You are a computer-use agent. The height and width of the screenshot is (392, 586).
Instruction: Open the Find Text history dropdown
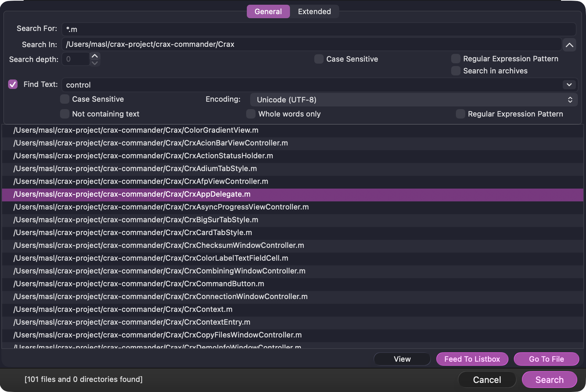[569, 85]
